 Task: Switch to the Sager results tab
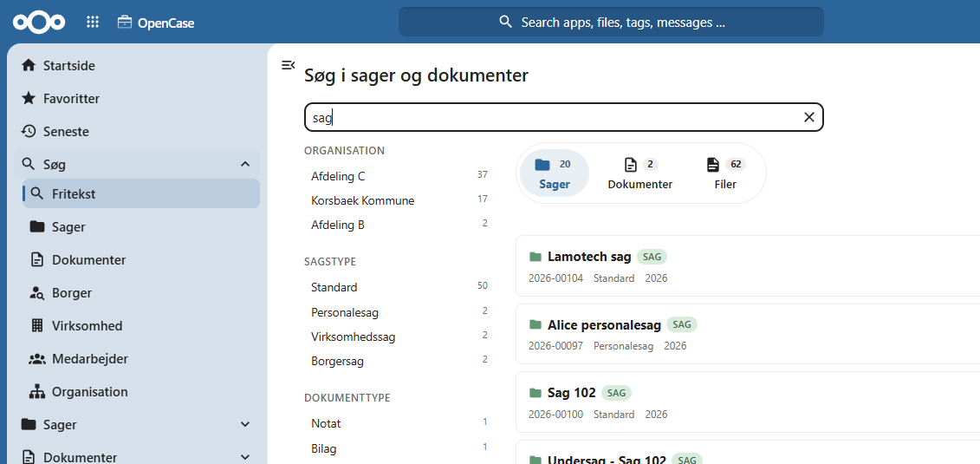(x=555, y=173)
